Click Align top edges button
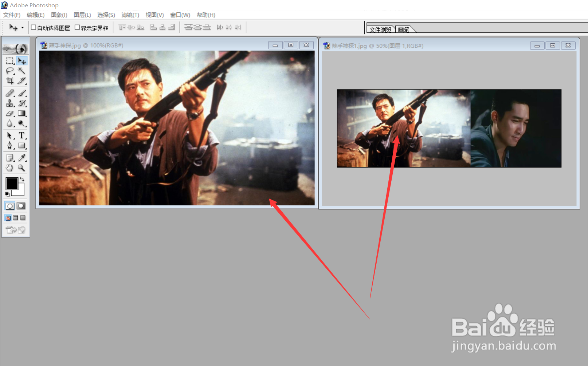Screen dimensions: 588x366 122,27
